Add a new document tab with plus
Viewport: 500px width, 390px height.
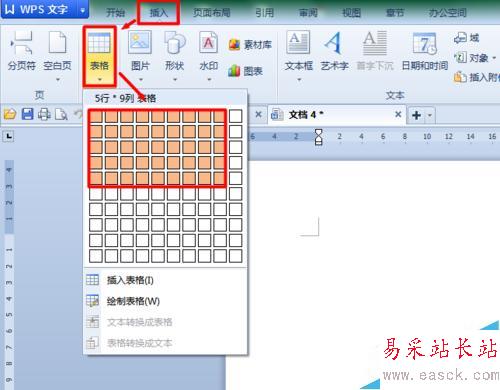pos(416,115)
